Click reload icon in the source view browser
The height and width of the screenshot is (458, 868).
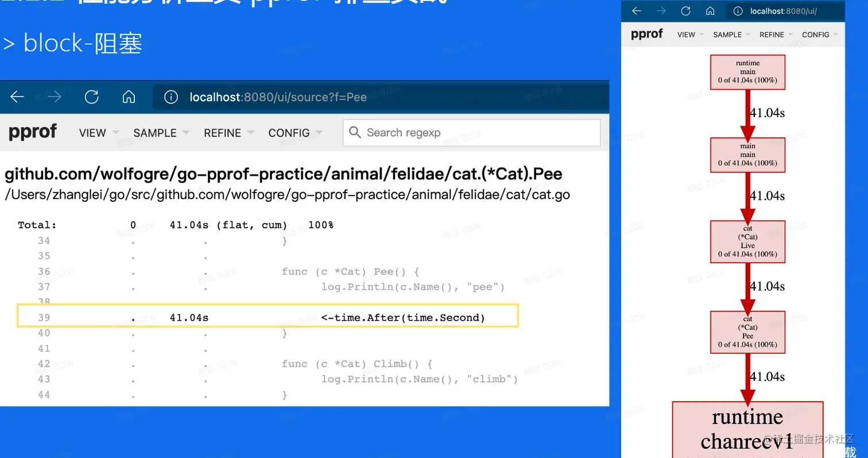(x=92, y=97)
